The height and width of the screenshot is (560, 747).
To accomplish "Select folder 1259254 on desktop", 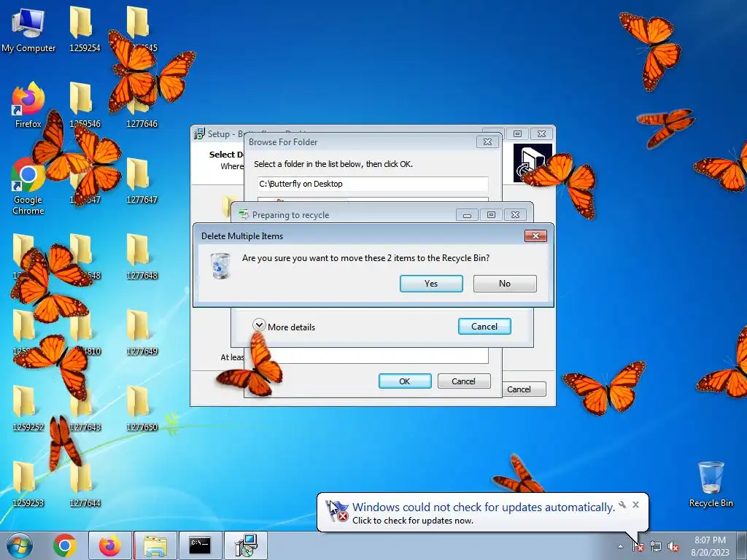I will click(x=85, y=29).
